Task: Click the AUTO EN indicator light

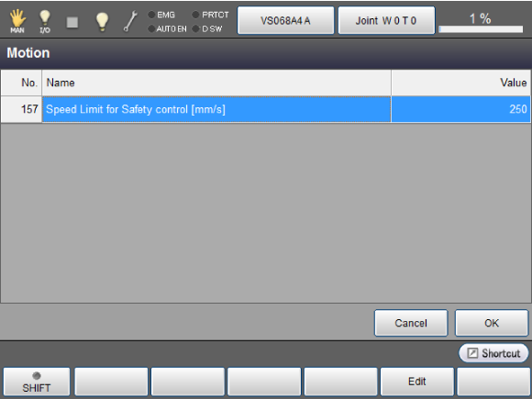Action: point(151,29)
